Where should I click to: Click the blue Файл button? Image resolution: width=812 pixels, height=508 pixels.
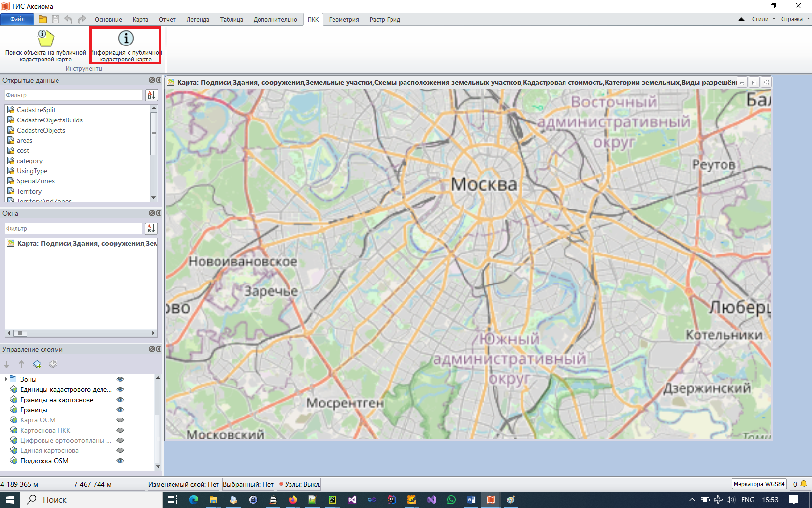[17, 19]
